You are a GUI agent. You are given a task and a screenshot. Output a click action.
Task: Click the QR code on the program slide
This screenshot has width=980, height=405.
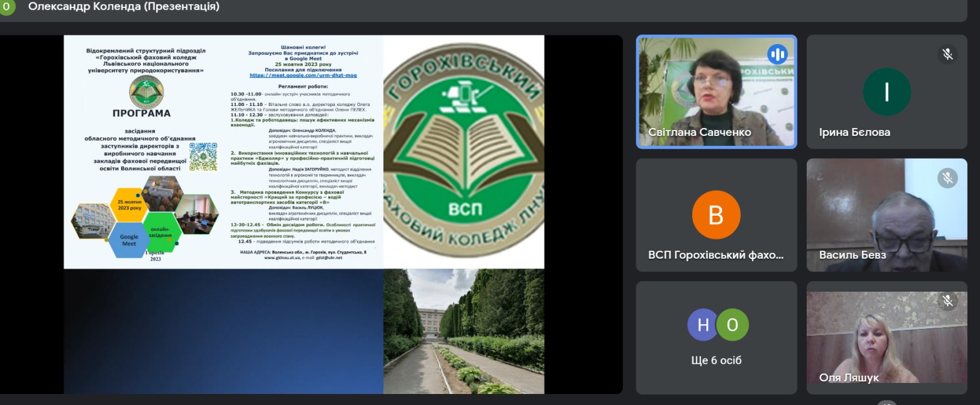(203, 156)
